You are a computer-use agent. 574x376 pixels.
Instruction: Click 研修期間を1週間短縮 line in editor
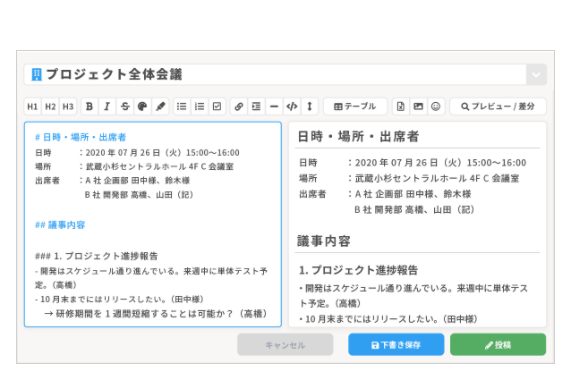156,314
